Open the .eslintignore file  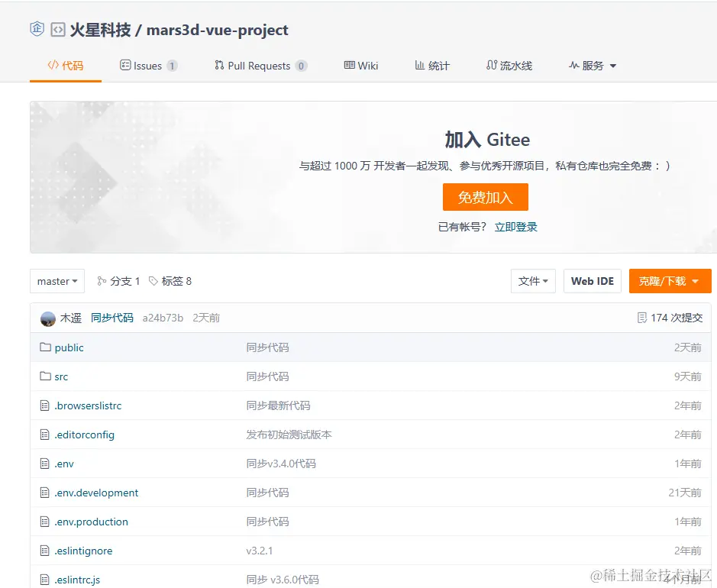84,551
